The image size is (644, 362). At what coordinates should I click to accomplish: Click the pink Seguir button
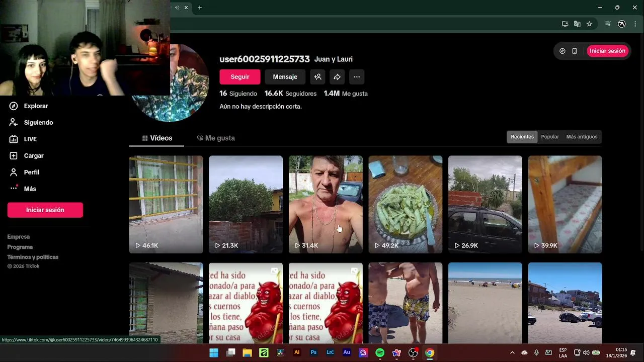239,77
